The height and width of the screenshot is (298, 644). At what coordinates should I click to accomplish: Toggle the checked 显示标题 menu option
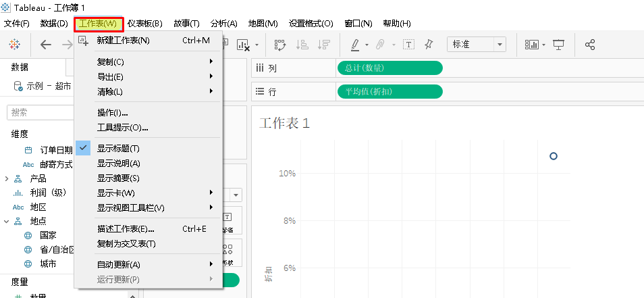(x=118, y=149)
